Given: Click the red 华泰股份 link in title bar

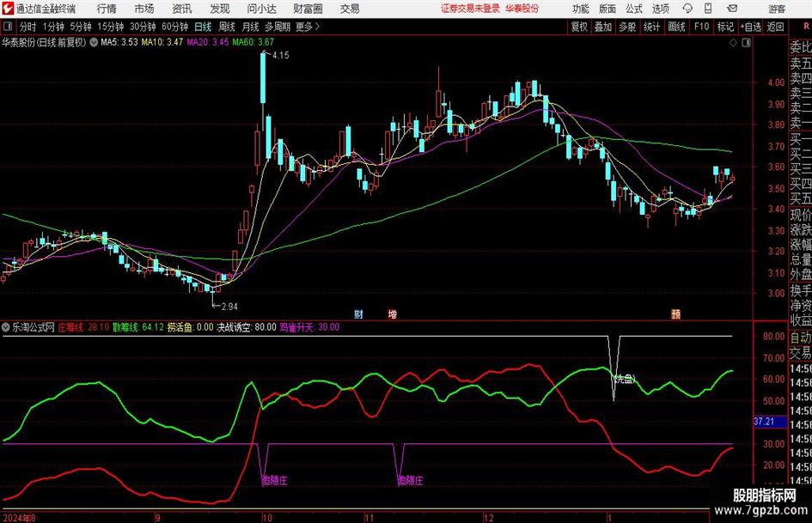Looking at the screenshot, I should pos(522,9).
